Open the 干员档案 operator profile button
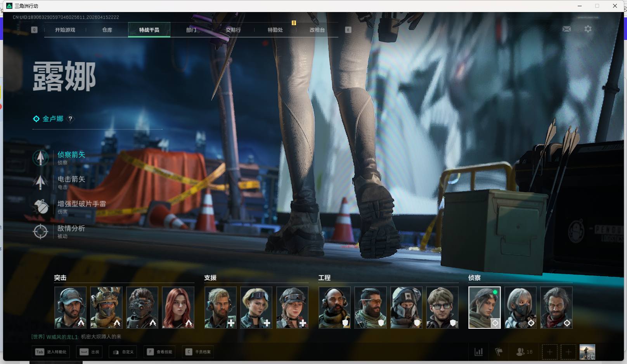627x364 pixels. coord(198,352)
